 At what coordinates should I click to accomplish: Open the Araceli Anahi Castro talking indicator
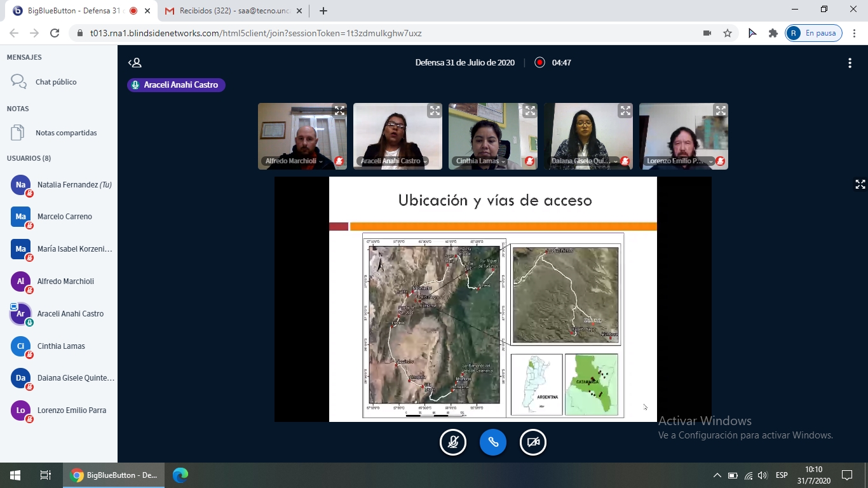tap(176, 85)
